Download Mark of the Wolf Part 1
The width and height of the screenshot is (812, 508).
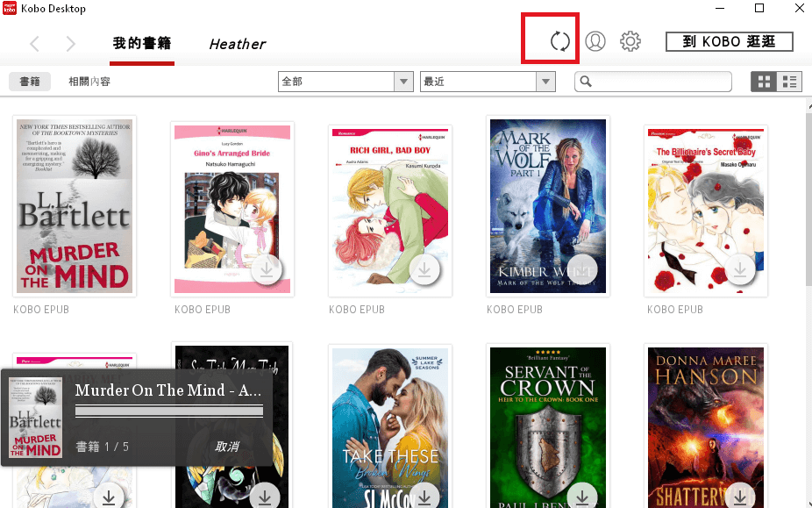tap(582, 269)
